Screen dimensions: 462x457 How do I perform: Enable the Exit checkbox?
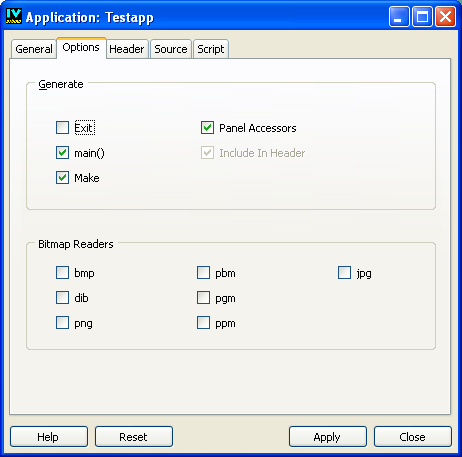(62, 127)
